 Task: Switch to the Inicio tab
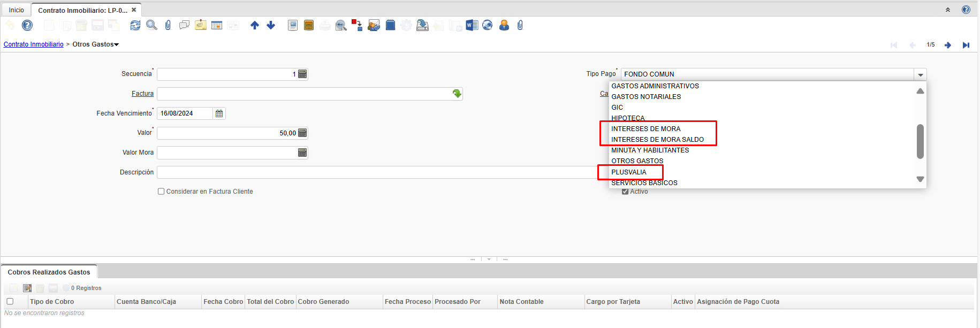(16, 10)
